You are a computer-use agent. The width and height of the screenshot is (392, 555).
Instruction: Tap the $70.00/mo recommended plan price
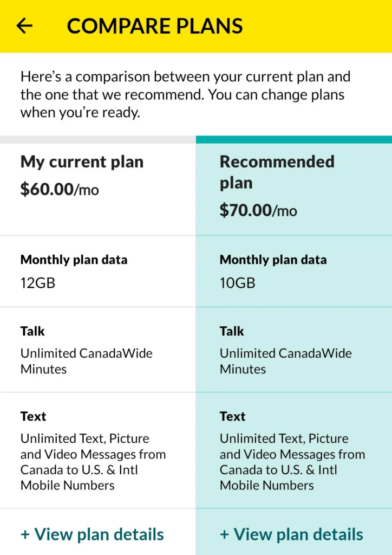point(258,210)
